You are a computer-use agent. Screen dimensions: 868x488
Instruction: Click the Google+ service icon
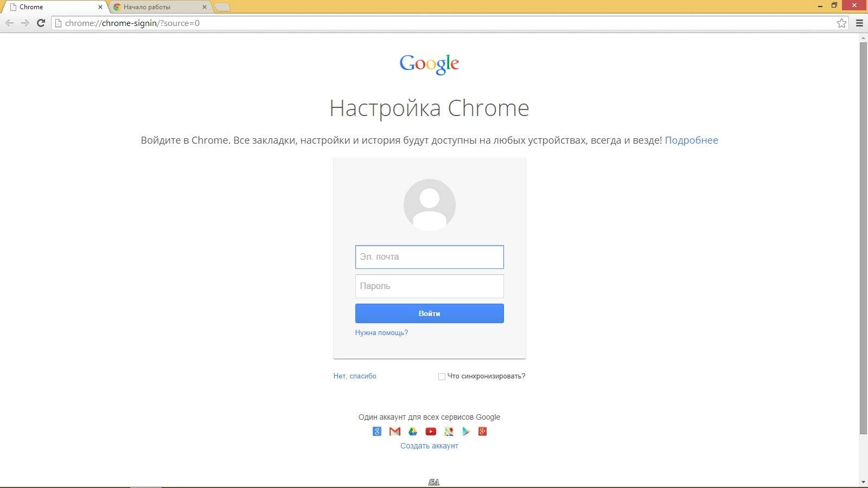click(482, 432)
